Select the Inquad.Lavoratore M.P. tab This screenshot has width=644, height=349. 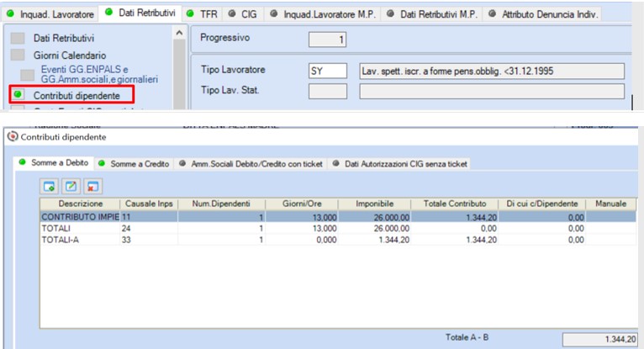tap(323, 14)
